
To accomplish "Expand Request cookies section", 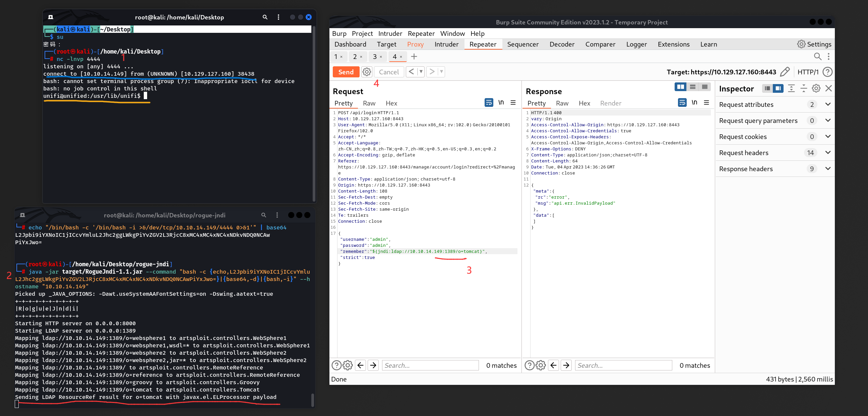I will tap(774, 136).
